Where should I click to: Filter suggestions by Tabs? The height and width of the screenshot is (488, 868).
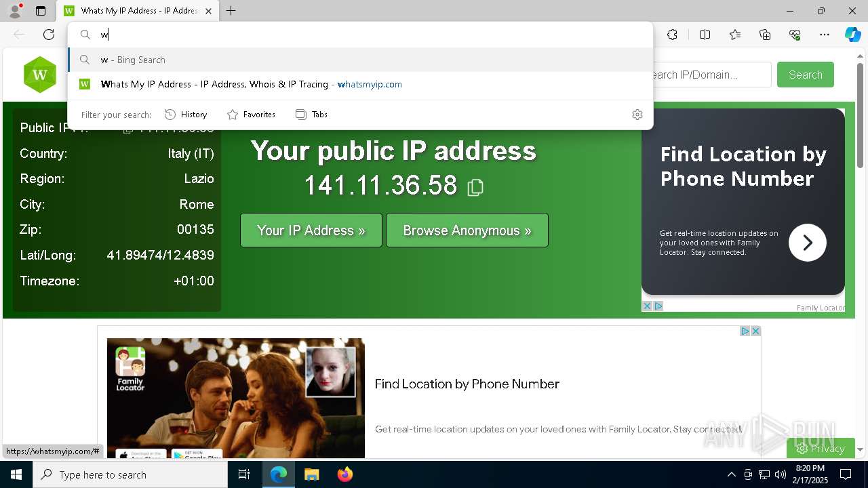312,115
